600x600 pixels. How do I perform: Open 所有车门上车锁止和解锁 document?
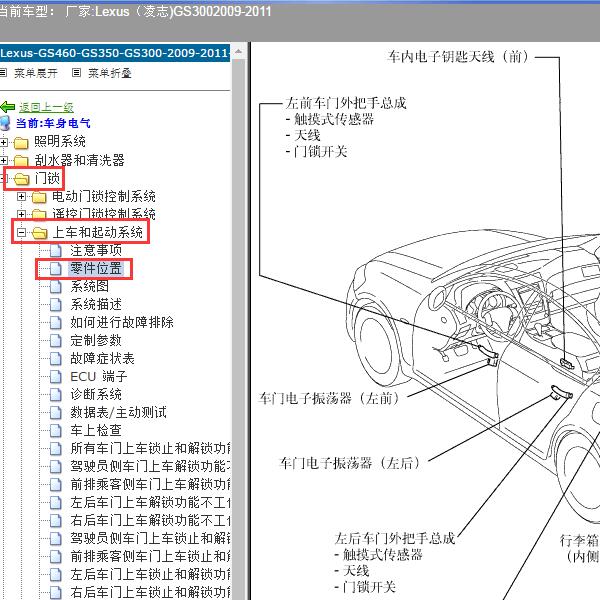click(151, 448)
